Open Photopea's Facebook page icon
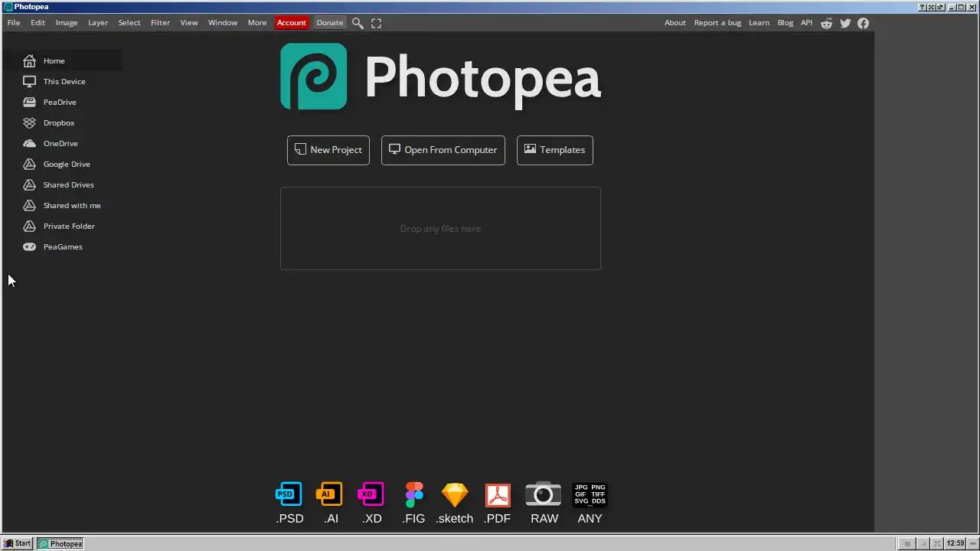The height and width of the screenshot is (551, 980). click(x=863, y=23)
